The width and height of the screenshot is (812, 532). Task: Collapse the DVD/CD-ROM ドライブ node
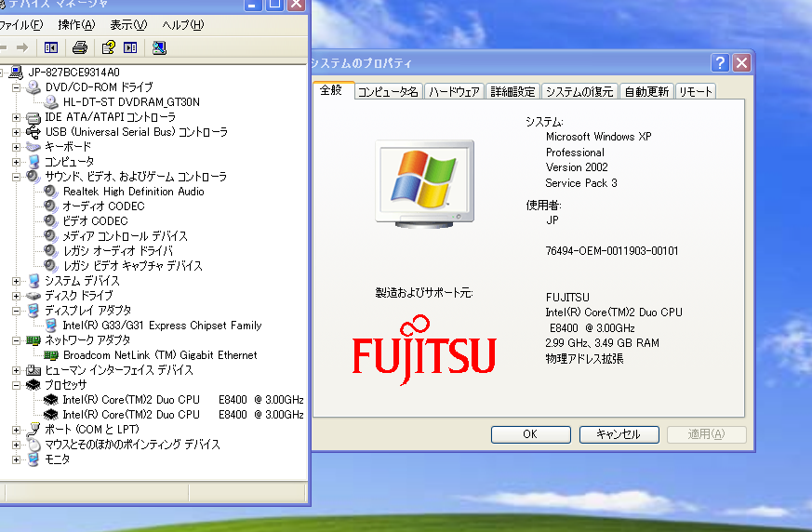pos(16,87)
